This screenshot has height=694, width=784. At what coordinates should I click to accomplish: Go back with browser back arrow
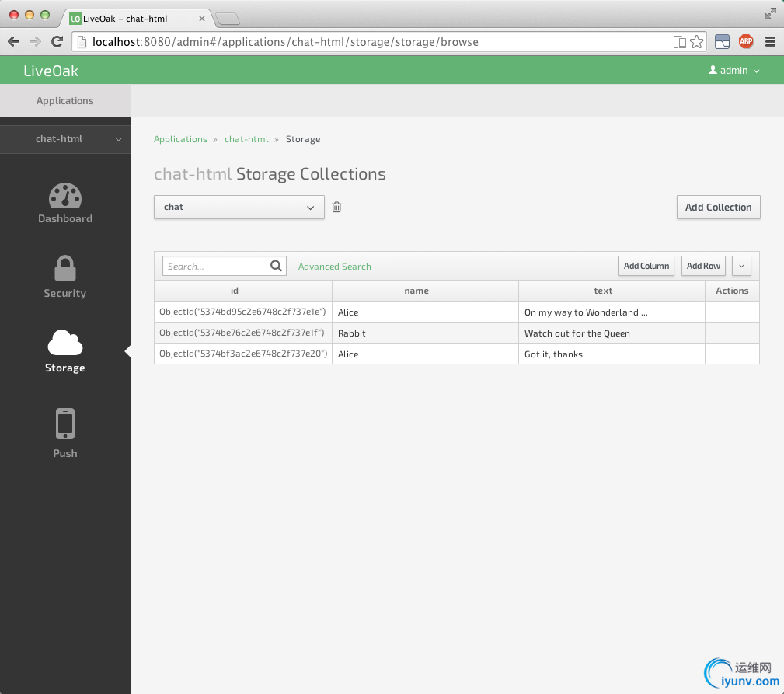[13, 41]
